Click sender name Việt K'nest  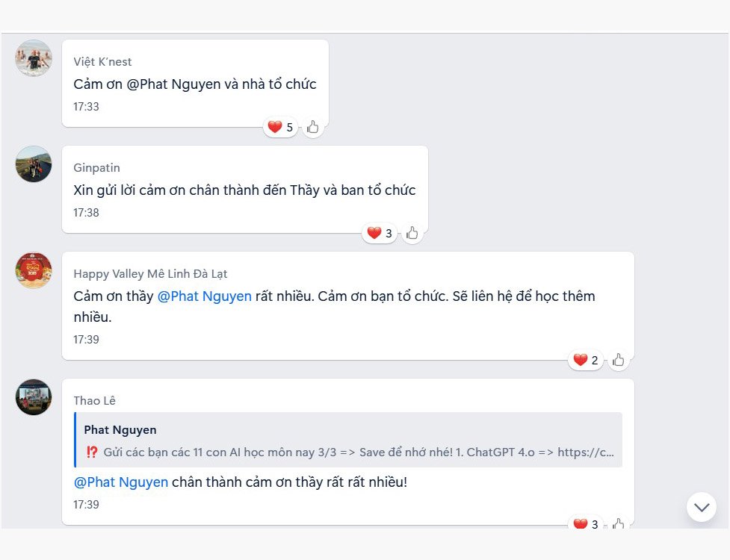(x=102, y=62)
